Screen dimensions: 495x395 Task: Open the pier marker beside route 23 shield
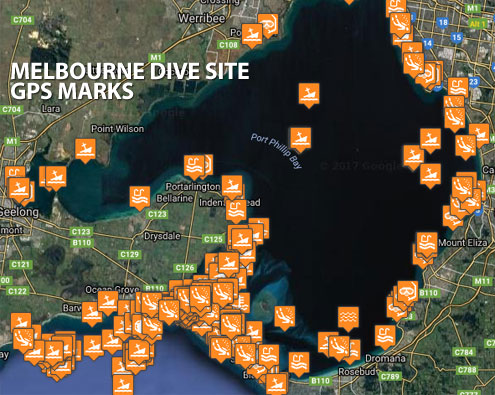pyautogui.click(x=458, y=87)
